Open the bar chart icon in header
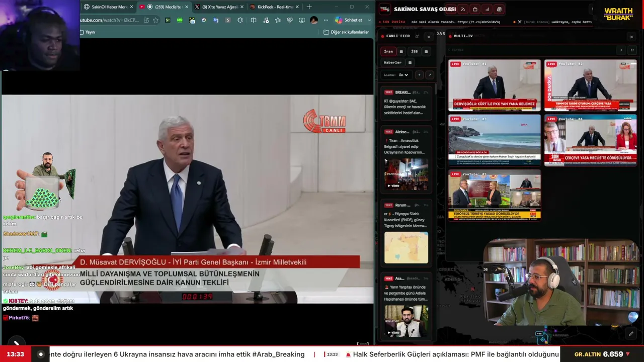Image resolution: width=644 pixels, height=362 pixels. point(487,9)
